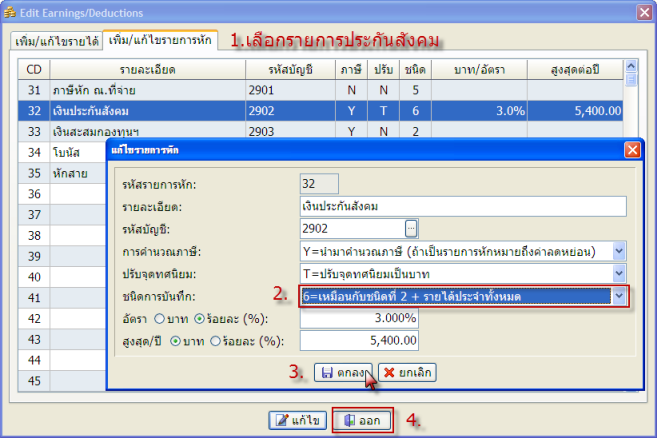Expand the ชนิดการบันทึก dropdown
Screen dimensions: 657x438
coord(619,296)
